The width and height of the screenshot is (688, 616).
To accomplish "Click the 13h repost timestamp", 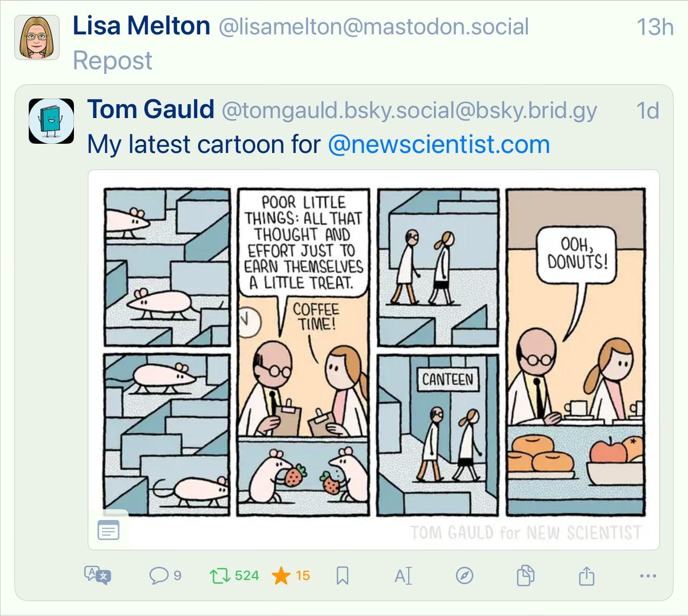I will [x=655, y=27].
